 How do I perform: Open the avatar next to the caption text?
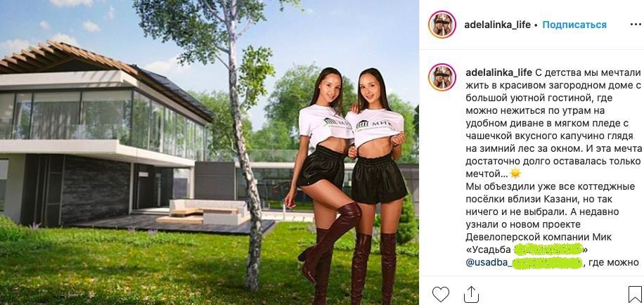pyautogui.click(x=442, y=77)
